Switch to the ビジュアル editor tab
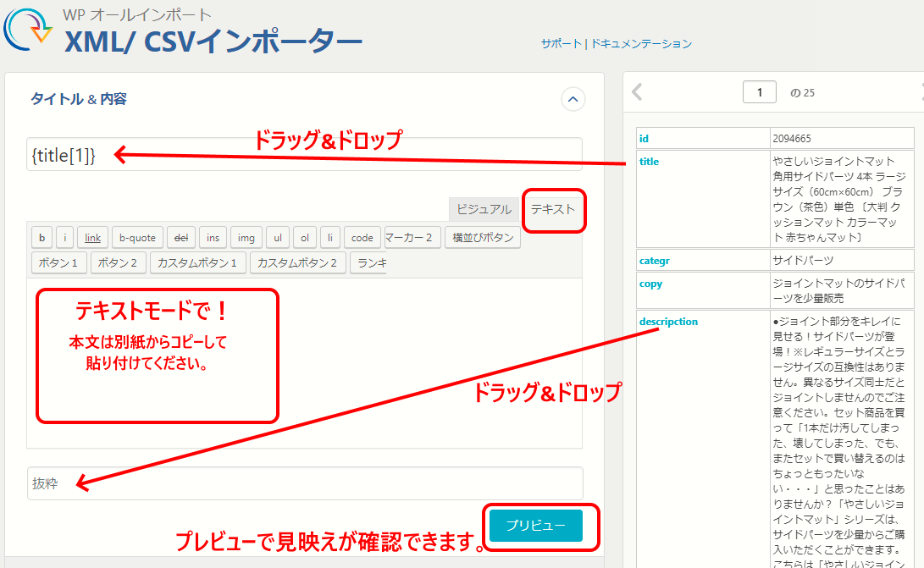 click(x=484, y=209)
